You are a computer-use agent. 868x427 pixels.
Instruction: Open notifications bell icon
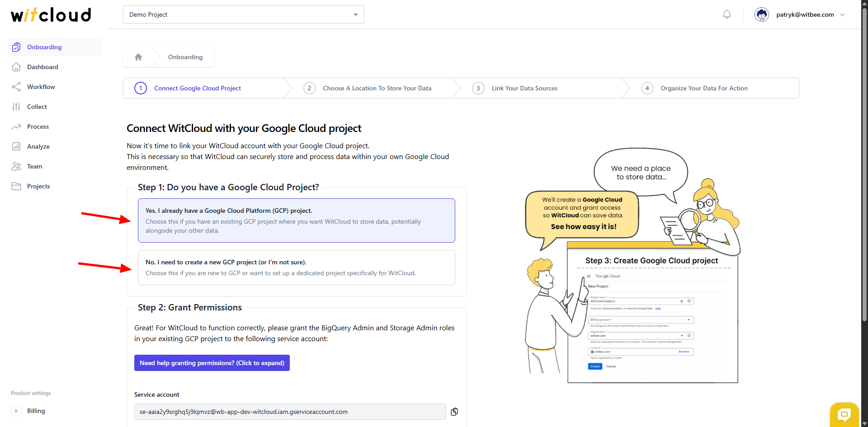pos(727,14)
